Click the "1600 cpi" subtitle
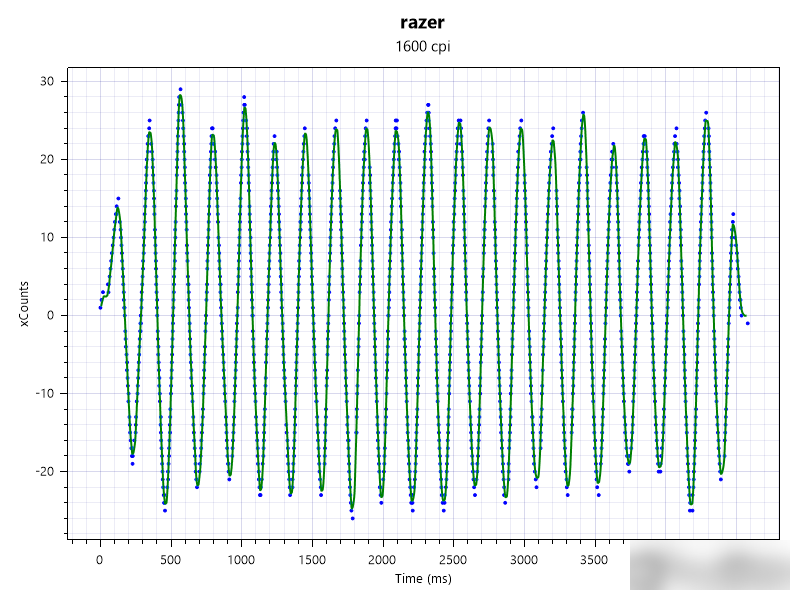Screen dimensions: 800x600 (x=422, y=46)
